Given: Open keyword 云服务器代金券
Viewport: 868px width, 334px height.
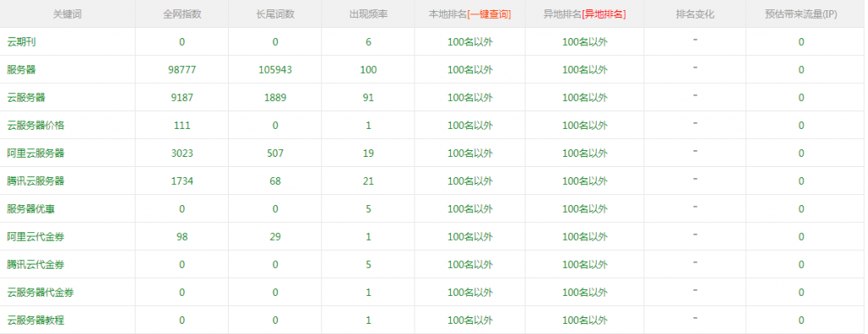Looking at the screenshot, I should (x=41, y=292).
